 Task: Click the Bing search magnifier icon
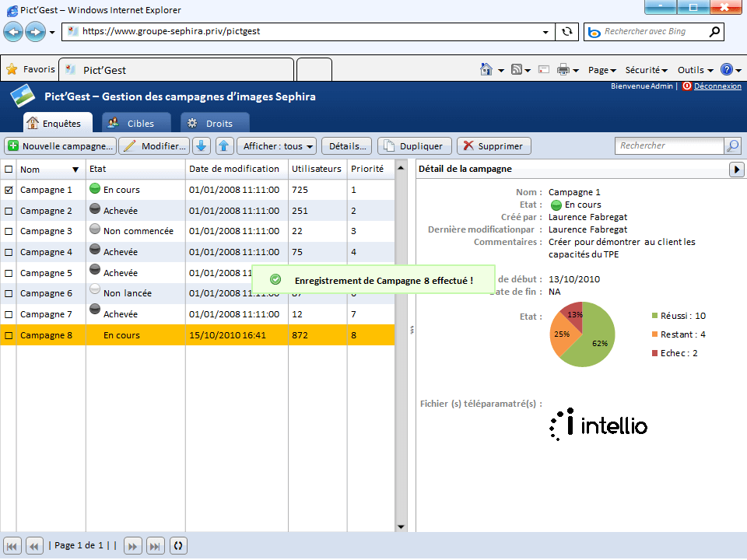pyautogui.click(x=714, y=31)
